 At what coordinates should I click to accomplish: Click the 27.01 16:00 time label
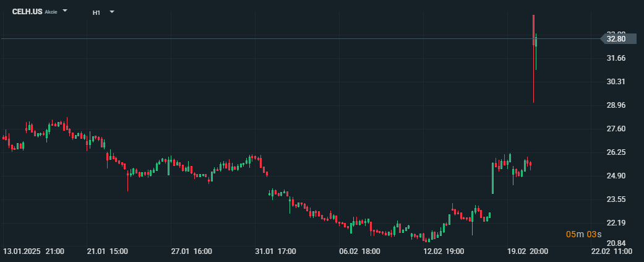[192, 251]
